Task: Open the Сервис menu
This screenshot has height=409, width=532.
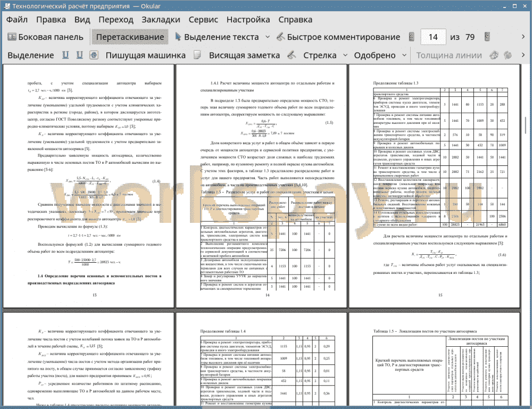Action: click(x=203, y=20)
